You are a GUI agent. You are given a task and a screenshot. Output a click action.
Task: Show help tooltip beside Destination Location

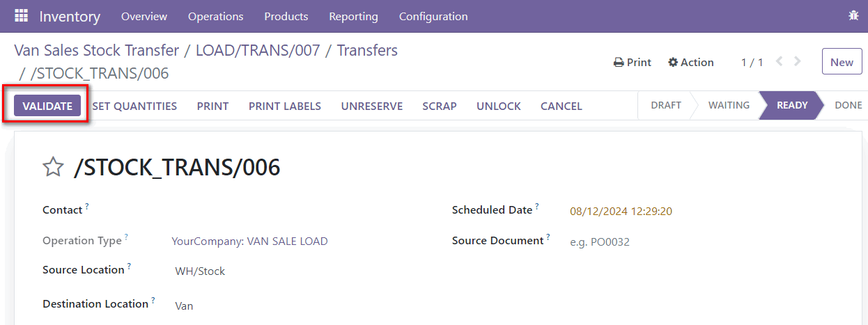153,301
